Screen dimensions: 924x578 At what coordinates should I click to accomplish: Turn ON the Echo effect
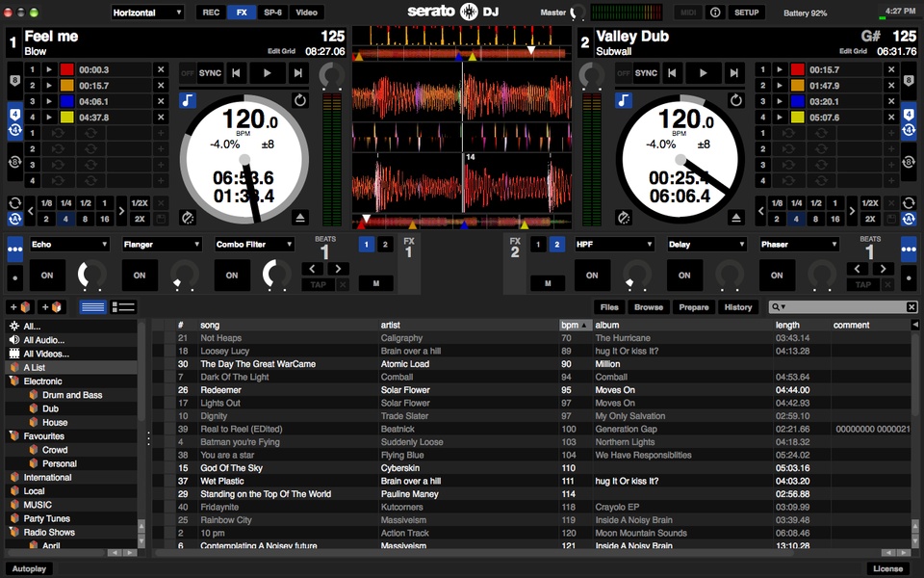point(46,276)
